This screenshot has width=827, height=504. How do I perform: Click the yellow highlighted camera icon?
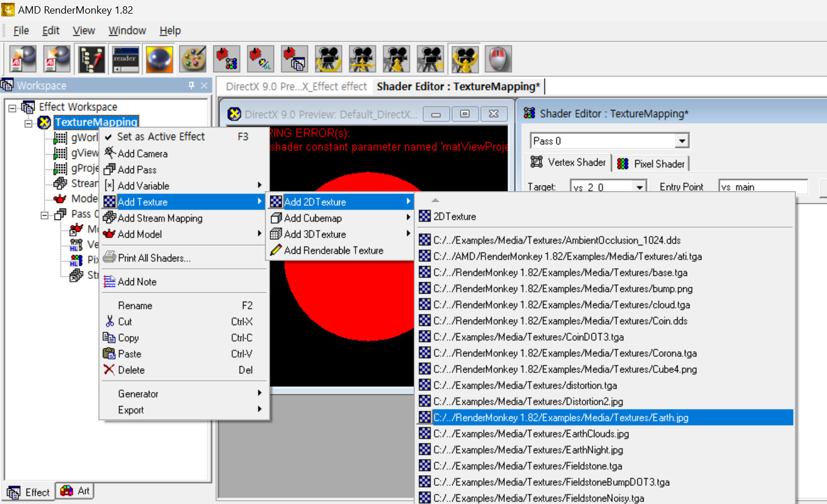465,59
